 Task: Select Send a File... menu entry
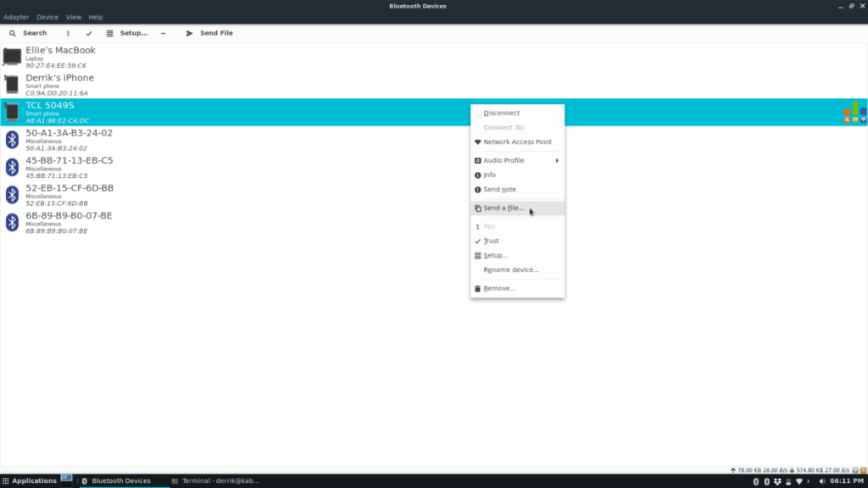point(504,208)
